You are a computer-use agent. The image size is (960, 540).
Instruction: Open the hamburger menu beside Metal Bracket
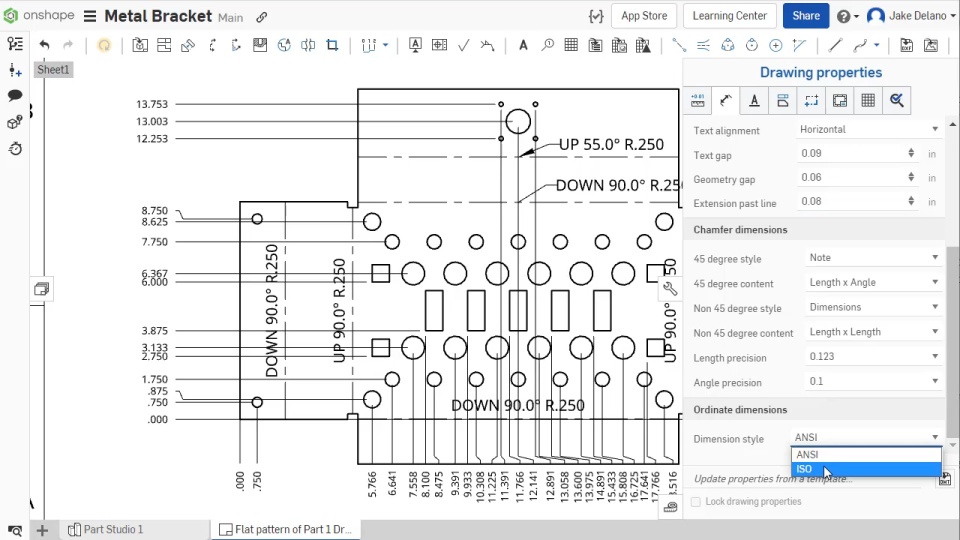(x=90, y=16)
